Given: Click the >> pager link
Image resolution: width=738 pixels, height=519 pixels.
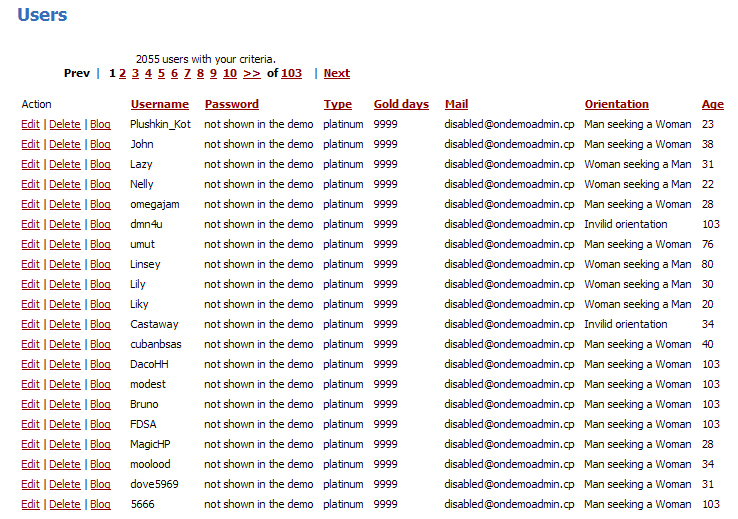Looking at the screenshot, I should [252, 73].
